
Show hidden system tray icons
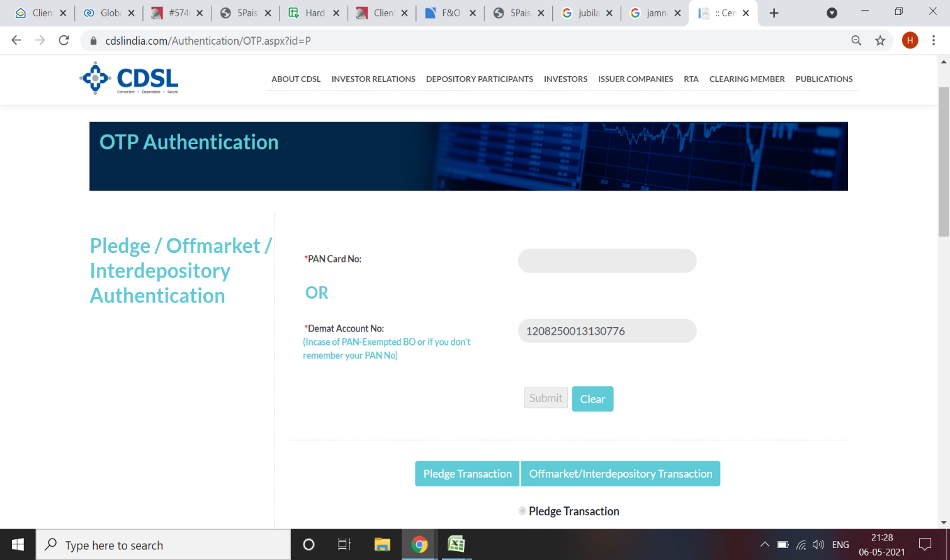764,545
